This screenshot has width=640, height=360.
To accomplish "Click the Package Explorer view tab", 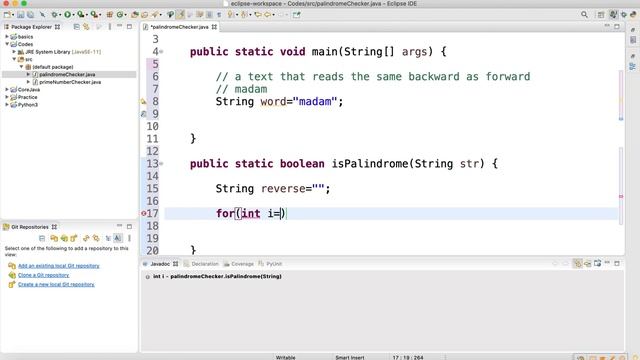I will 31,27.
